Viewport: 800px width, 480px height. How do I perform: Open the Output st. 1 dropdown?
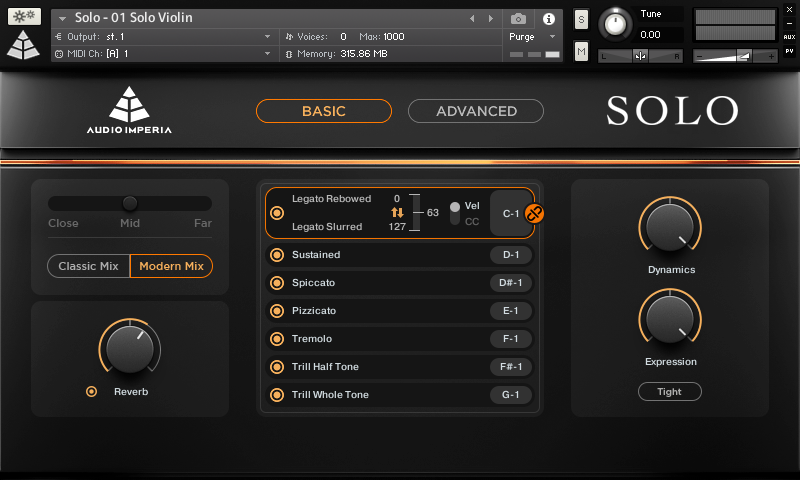click(267, 37)
